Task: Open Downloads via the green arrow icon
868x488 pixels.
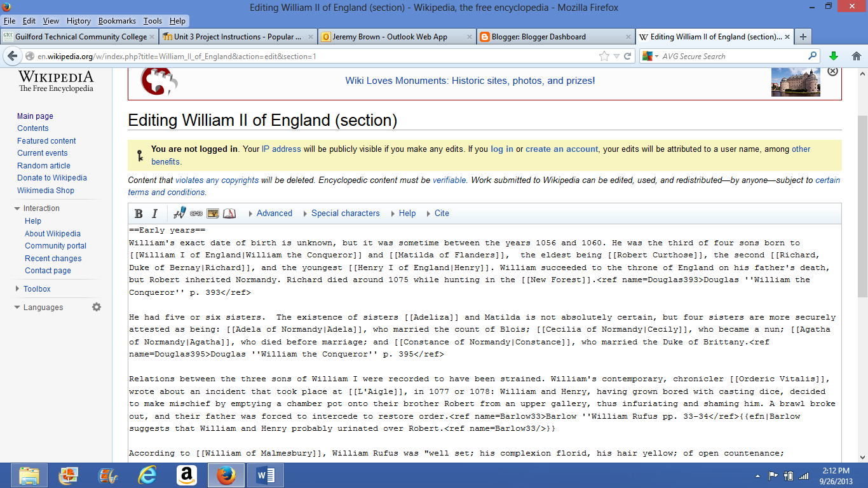Action: tap(833, 56)
